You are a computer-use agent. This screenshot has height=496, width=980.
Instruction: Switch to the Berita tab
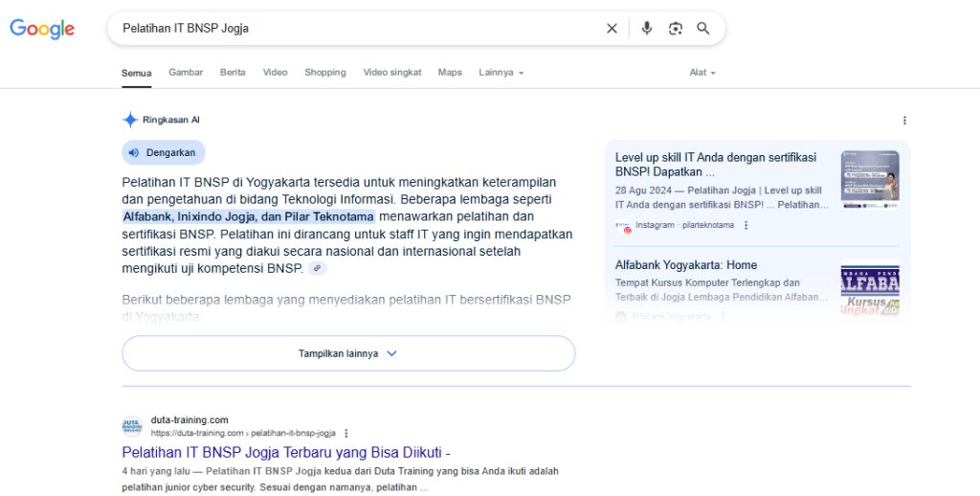[x=233, y=73]
